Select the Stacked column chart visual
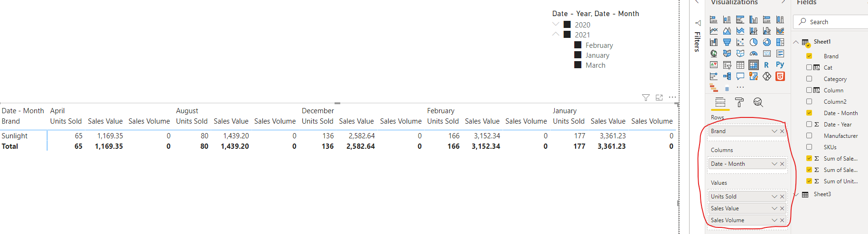Screen dimensions: 868x234 click(727, 19)
